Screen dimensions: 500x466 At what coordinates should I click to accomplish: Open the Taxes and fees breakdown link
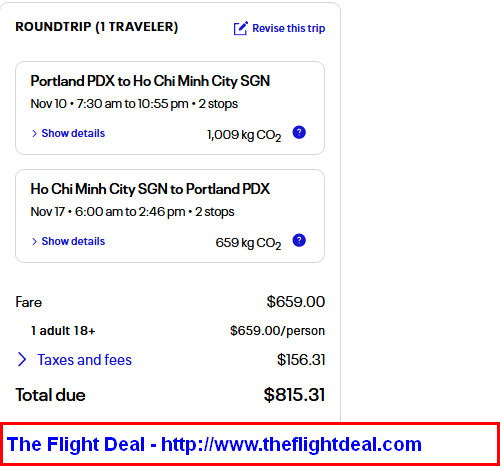[x=84, y=360]
